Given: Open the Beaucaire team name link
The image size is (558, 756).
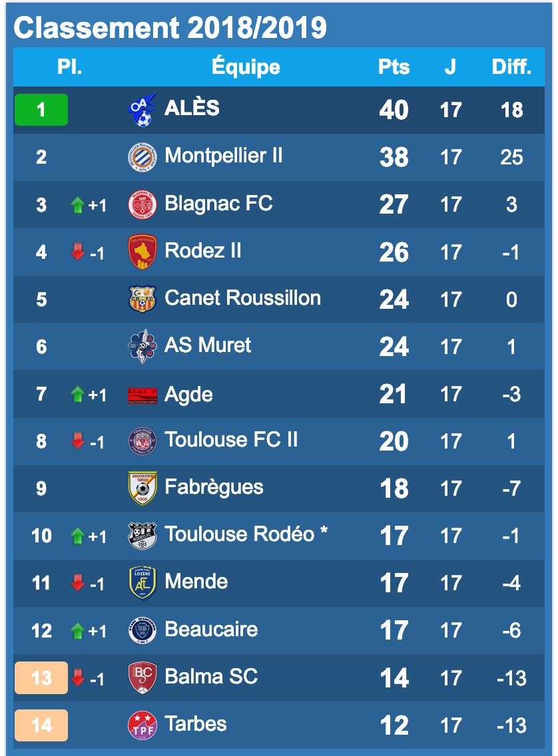Looking at the screenshot, I should point(211,629).
